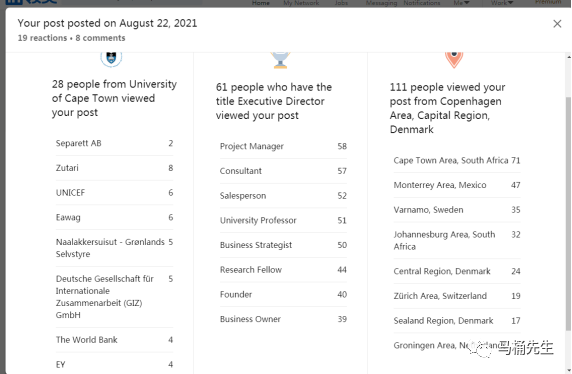The width and height of the screenshot is (572, 374).
Task: Open My Network in the top bar
Action: pos(301,3)
